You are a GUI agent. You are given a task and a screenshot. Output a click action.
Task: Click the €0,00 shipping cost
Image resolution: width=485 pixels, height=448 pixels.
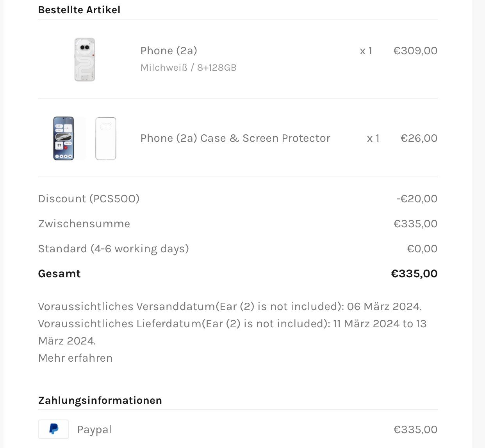point(422,249)
